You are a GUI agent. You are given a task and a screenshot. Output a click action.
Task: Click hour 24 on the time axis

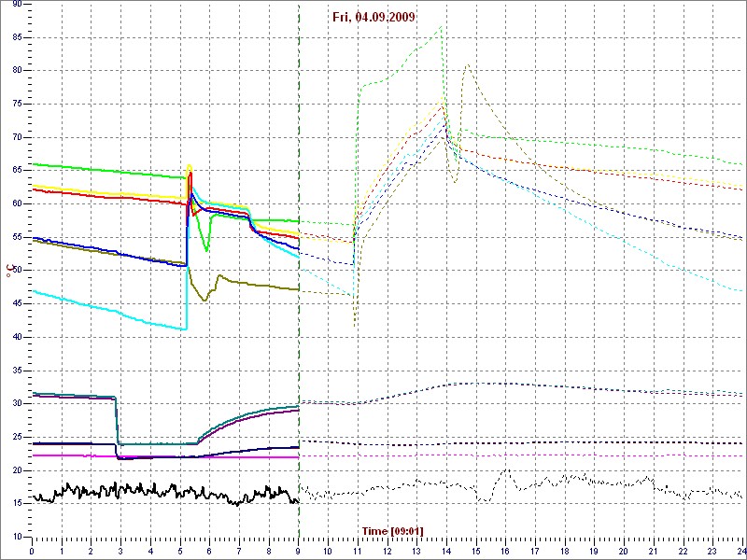[742, 550]
